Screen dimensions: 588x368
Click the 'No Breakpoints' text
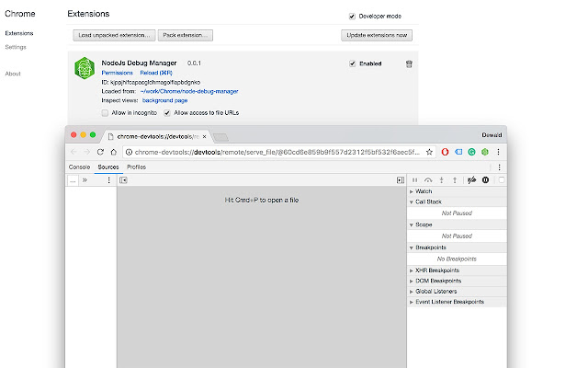coord(457,259)
